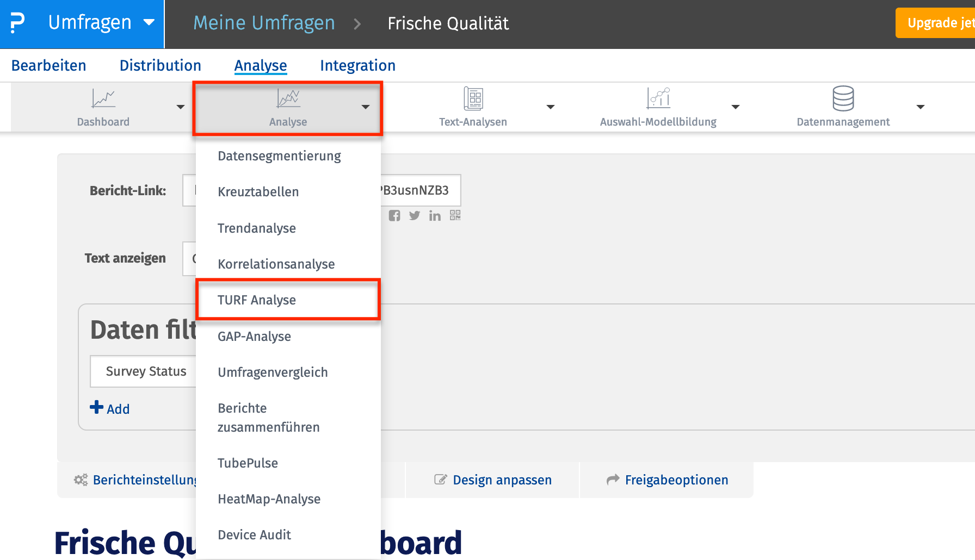975x560 pixels.
Task: Expand the Umfragen product dropdown
Action: point(149,23)
